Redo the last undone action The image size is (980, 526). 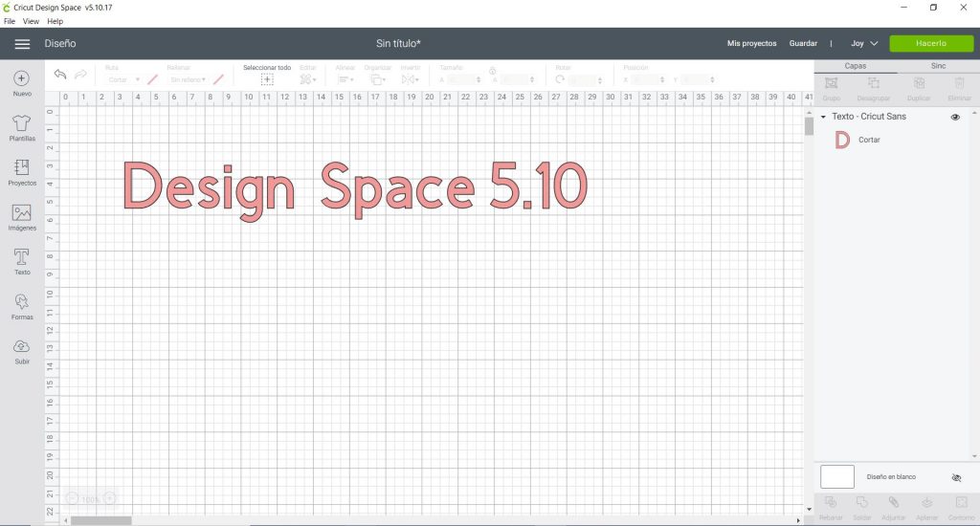pos(80,75)
